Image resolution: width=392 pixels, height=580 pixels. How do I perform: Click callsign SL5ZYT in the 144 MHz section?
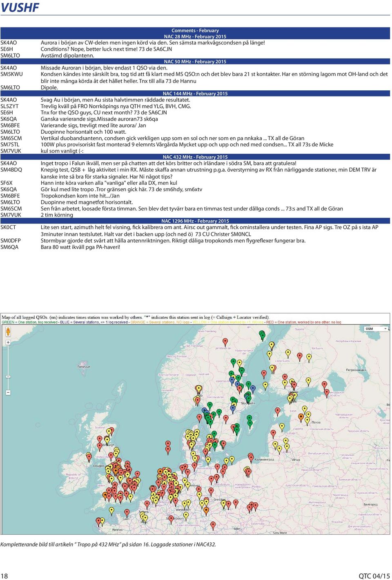pos(9,106)
